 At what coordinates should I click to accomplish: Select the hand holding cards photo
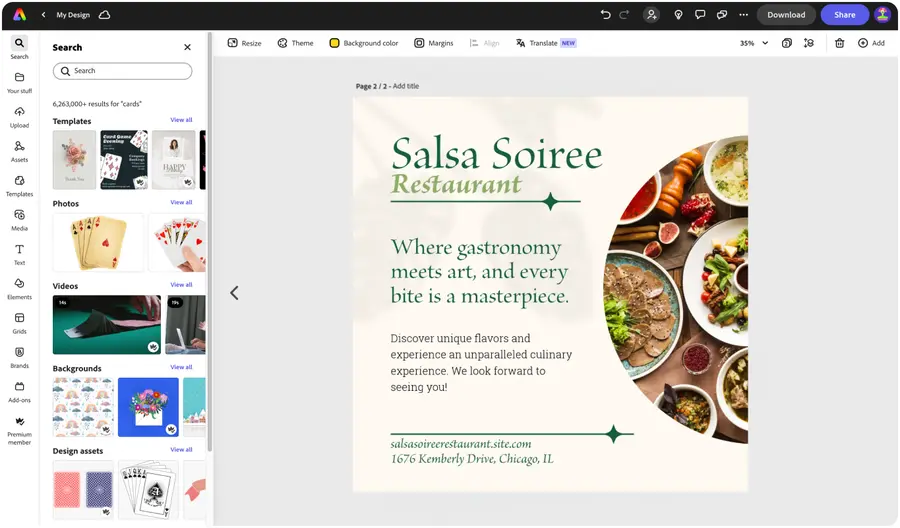tap(177, 242)
